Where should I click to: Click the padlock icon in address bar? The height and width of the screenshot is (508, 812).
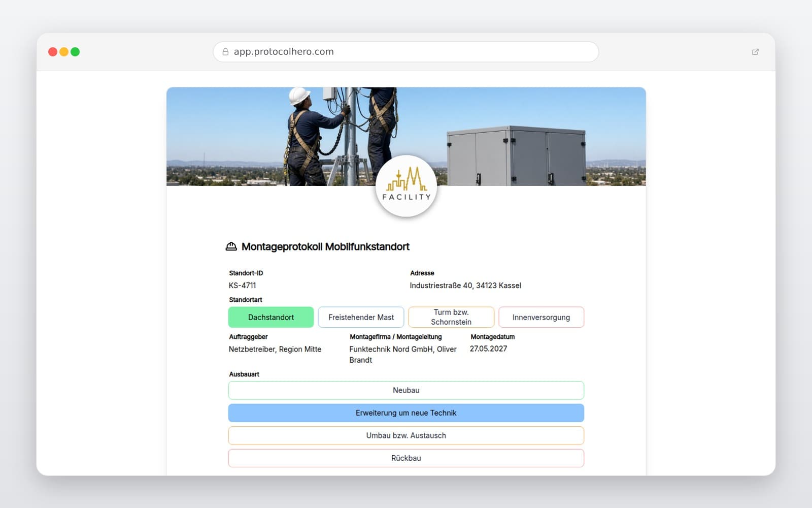click(225, 52)
